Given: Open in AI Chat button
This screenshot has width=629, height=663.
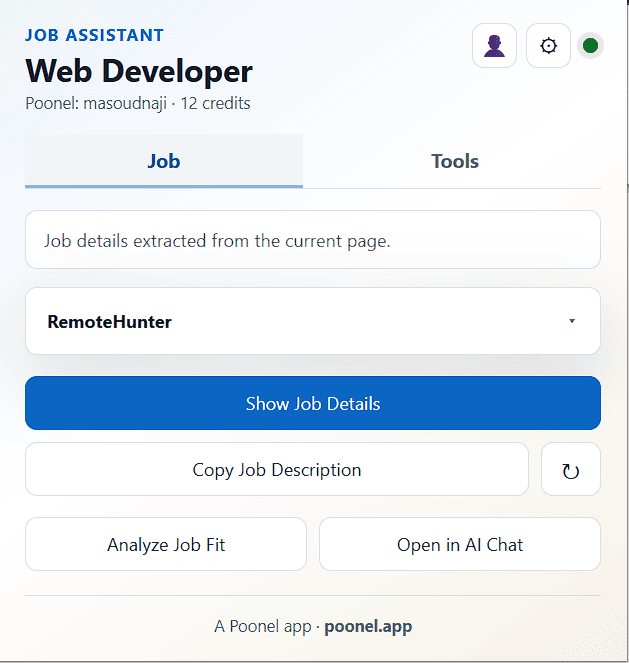Looking at the screenshot, I should point(460,544).
